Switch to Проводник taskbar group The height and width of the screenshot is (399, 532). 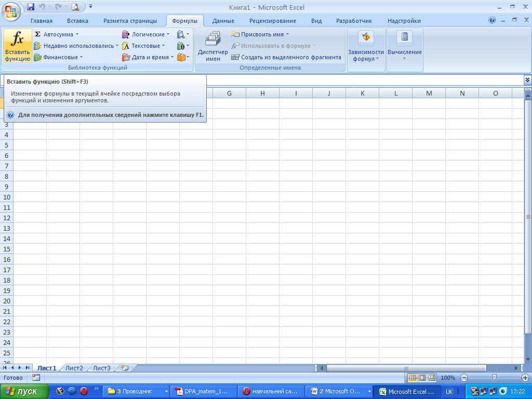click(136, 391)
